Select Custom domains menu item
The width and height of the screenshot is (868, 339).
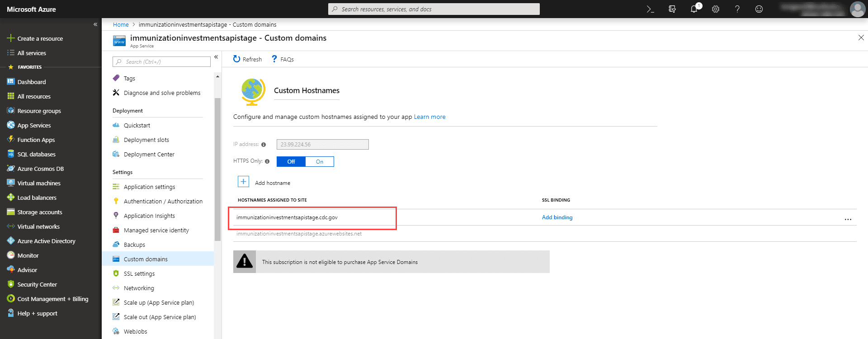158,259
